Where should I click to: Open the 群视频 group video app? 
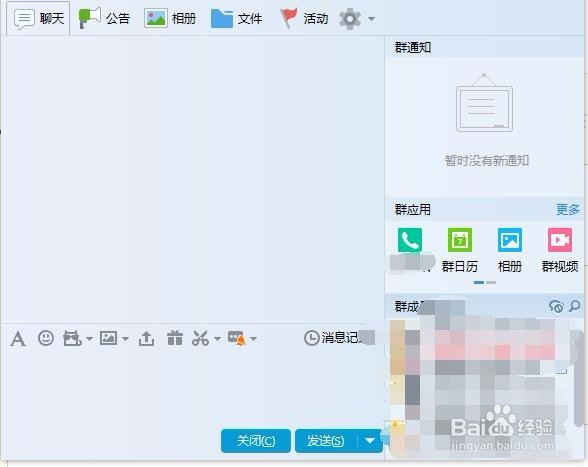(560, 250)
